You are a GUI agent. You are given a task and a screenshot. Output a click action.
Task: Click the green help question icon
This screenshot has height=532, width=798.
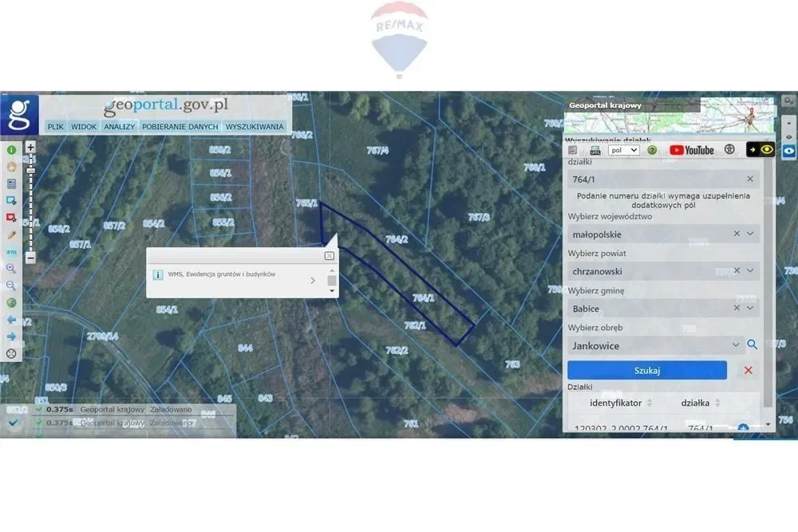coord(652,150)
